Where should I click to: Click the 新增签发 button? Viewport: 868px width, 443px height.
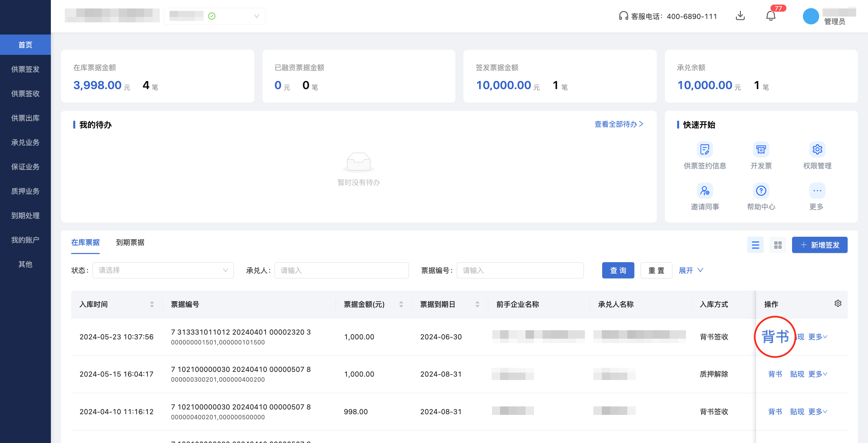pos(820,245)
